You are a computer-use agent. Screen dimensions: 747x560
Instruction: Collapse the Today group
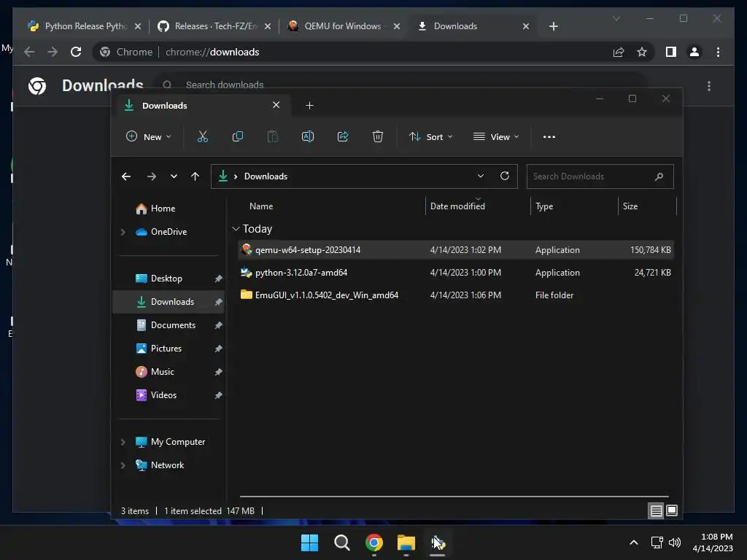coord(236,229)
